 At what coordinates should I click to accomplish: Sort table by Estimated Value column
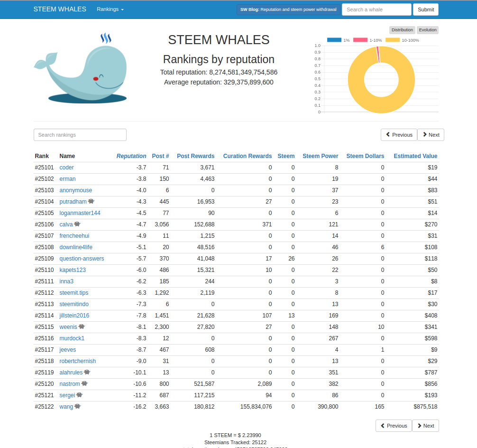pyautogui.click(x=415, y=156)
